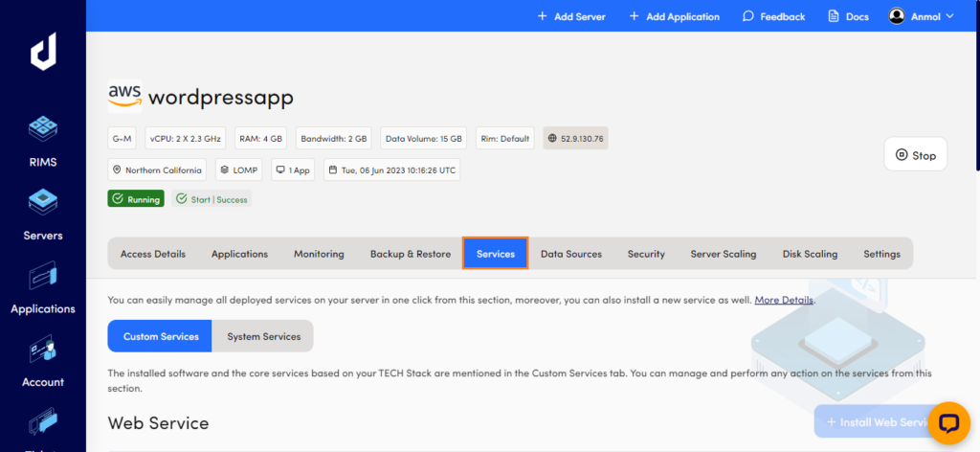Click the LOMP stack icon
The height and width of the screenshot is (452, 980).
coord(226,170)
